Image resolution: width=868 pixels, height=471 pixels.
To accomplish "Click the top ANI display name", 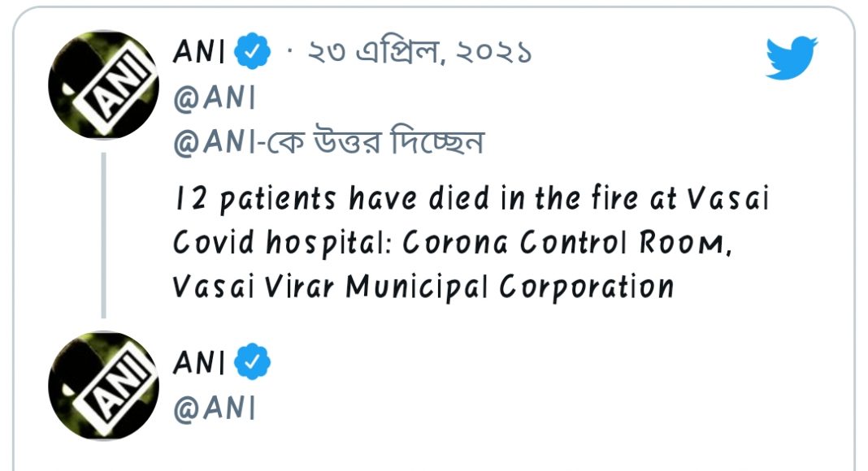I will point(199,53).
